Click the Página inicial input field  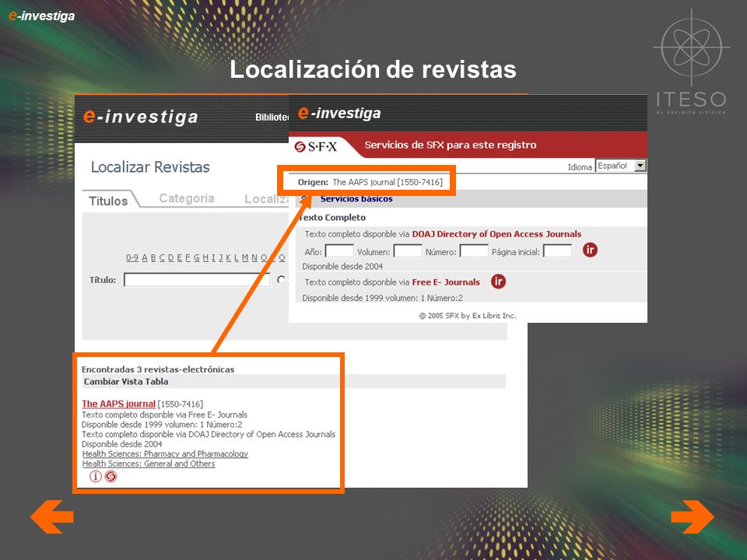(x=557, y=250)
